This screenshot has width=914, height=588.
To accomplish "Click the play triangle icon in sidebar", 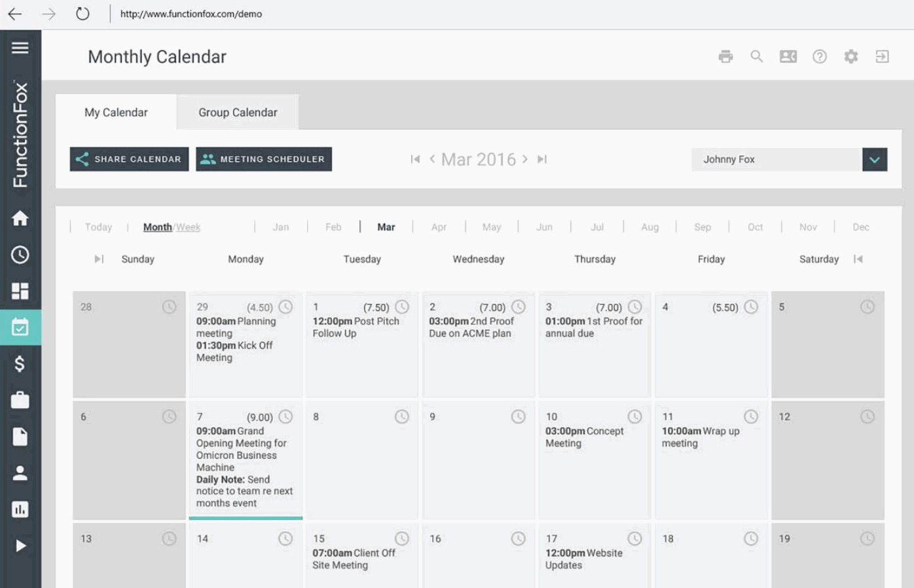I will [x=20, y=546].
